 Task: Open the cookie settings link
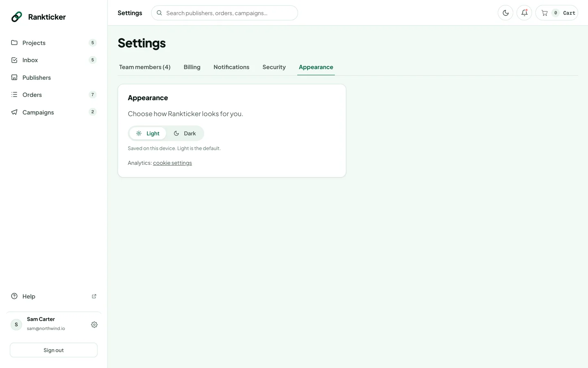[x=172, y=163]
